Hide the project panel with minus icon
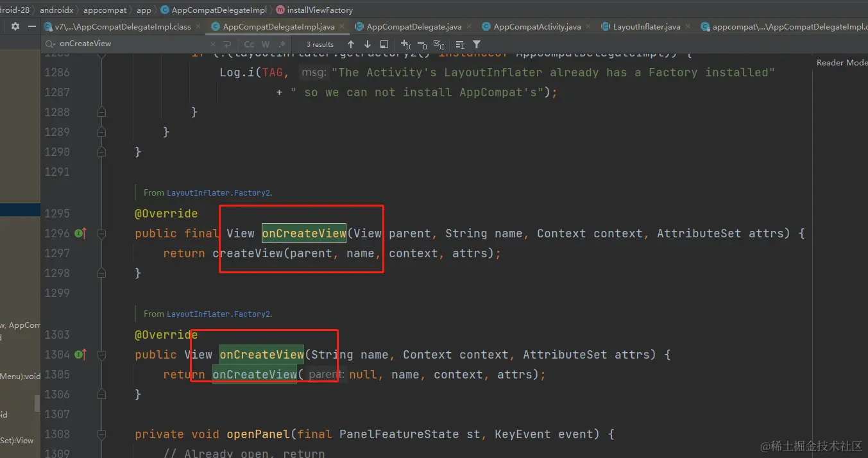This screenshot has height=458, width=868. click(x=32, y=27)
